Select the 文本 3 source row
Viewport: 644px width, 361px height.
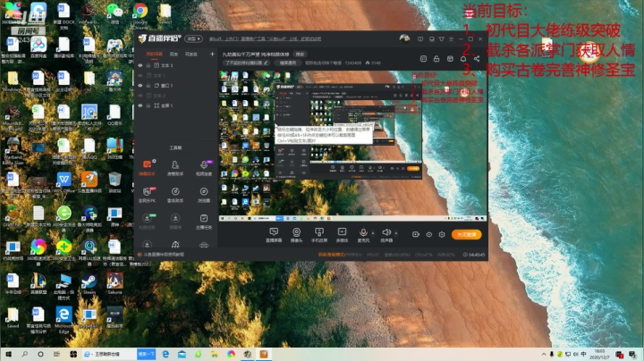(175, 65)
